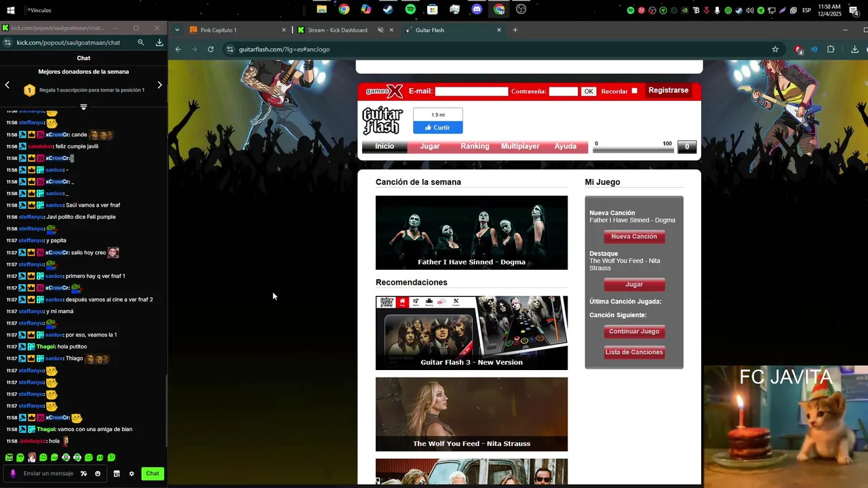Open the volume speaker tray icon
868x488 pixels.
(x=750, y=10)
